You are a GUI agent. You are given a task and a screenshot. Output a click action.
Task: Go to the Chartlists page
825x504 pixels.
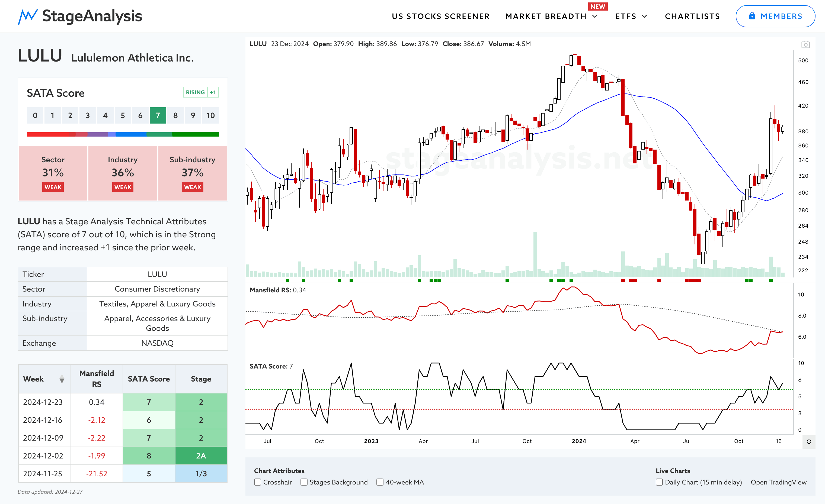pyautogui.click(x=692, y=16)
